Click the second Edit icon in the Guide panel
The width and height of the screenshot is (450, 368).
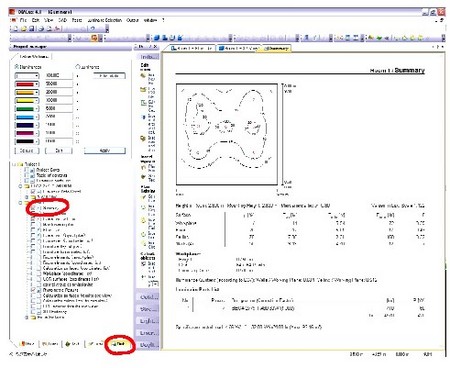[x=143, y=89]
